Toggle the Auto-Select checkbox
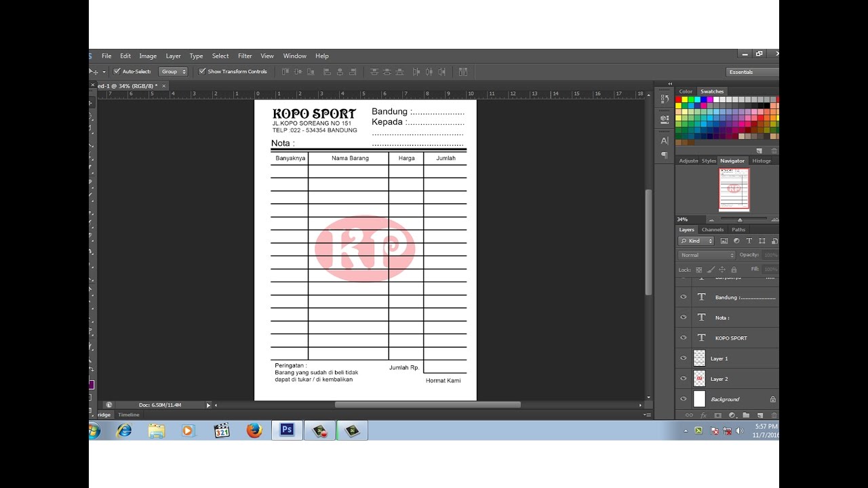Viewport: 868px width, 488px height. pos(117,71)
